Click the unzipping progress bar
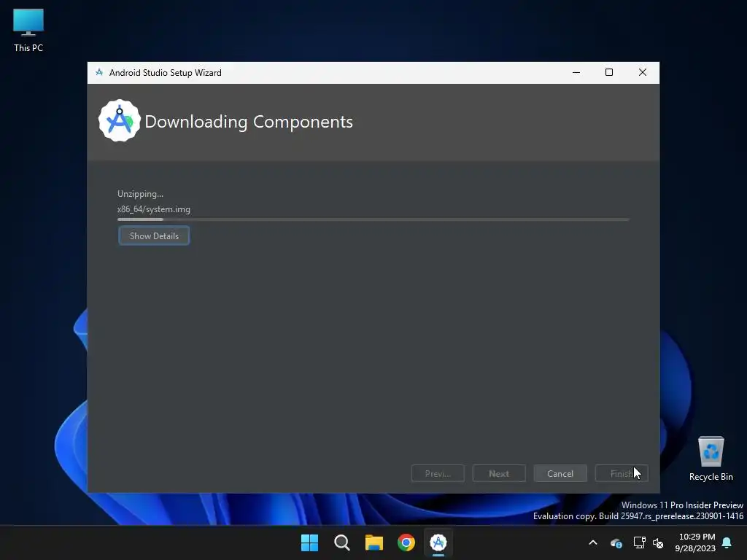This screenshot has height=560, width=747. click(x=373, y=219)
